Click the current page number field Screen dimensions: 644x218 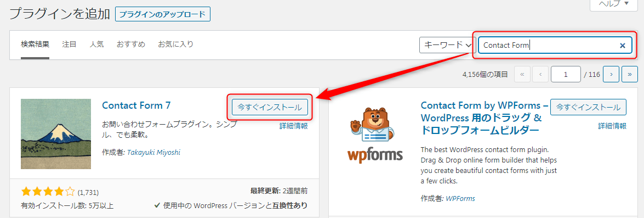pyautogui.click(x=566, y=75)
